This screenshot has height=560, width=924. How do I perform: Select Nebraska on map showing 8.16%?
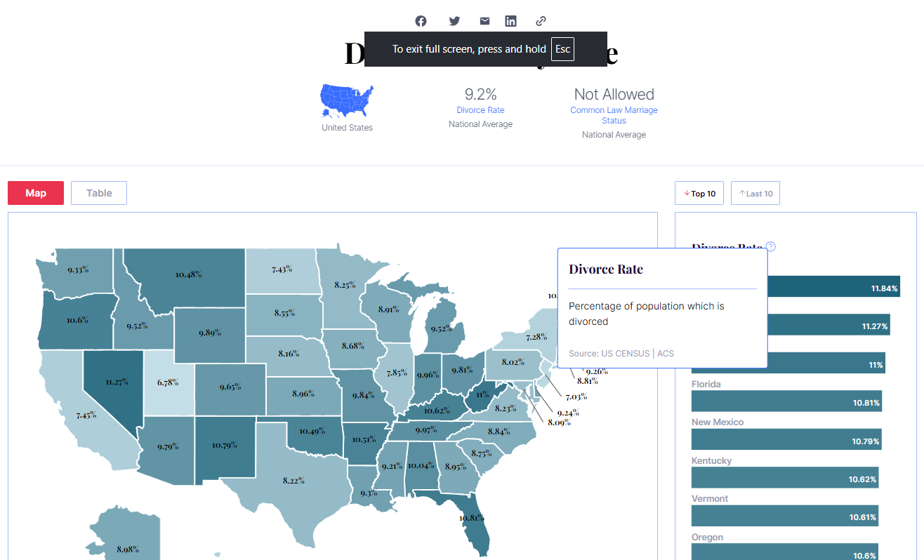point(288,353)
